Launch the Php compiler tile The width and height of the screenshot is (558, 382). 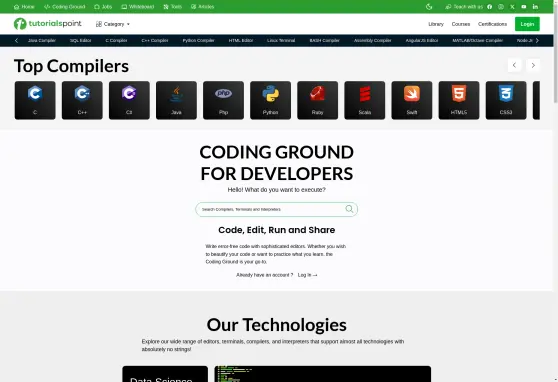point(223,100)
